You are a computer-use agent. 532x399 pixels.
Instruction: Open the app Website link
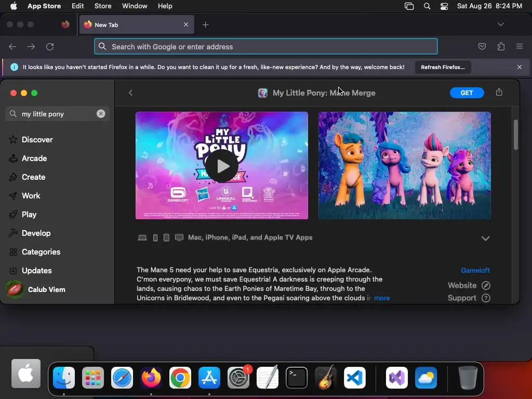pyautogui.click(x=469, y=285)
